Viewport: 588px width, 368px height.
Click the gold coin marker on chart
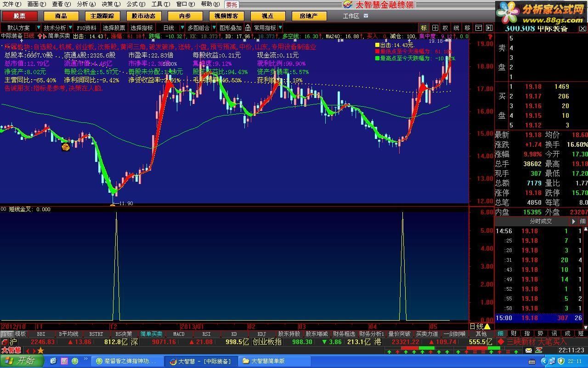pyautogui.click(x=66, y=147)
